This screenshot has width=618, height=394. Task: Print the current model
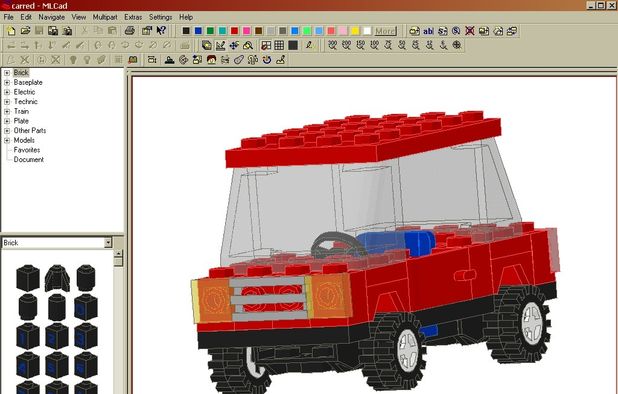(130, 31)
